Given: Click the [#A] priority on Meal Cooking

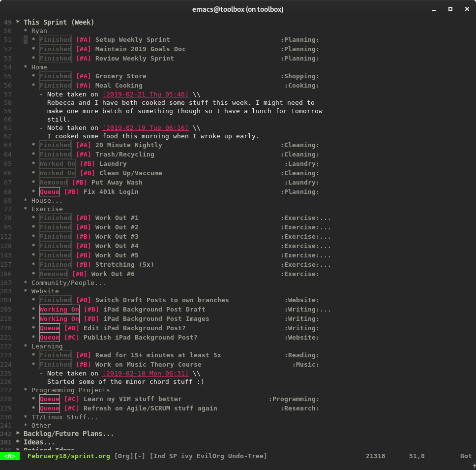Looking at the screenshot, I should pyautogui.click(x=83, y=86).
